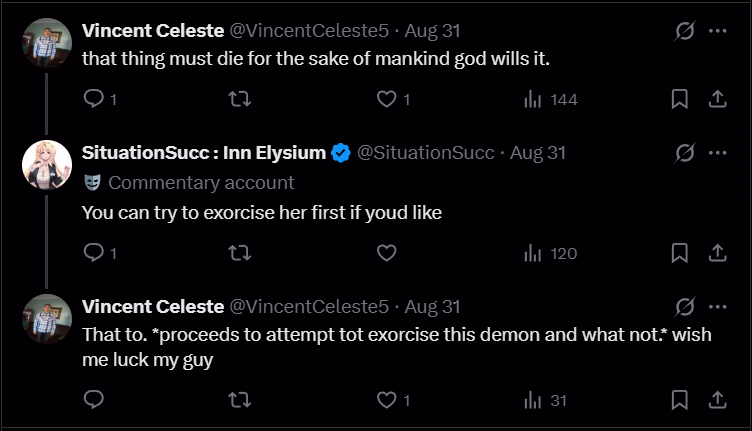Open SituationSucc : Inn Elysium profile name
Image resolution: width=752 pixels, height=431 pixels.
[x=204, y=153]
